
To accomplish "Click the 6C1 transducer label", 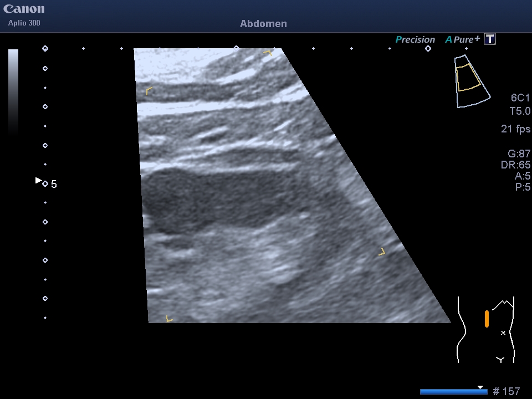I will 520,98.
